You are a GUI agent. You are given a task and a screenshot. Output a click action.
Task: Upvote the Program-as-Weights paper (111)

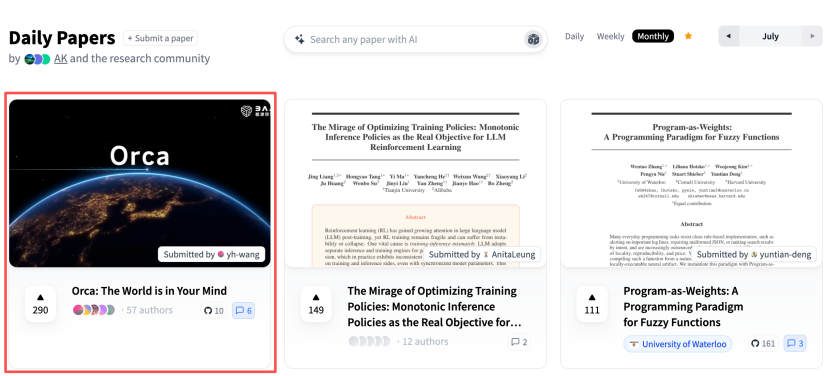click(592, 304)
